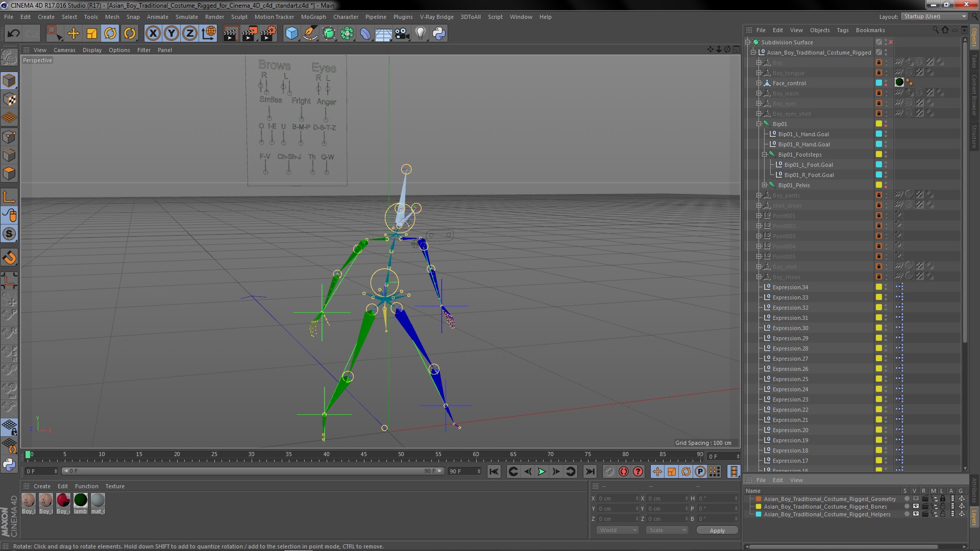Click the Apply coordinates button

pos(717,531)
